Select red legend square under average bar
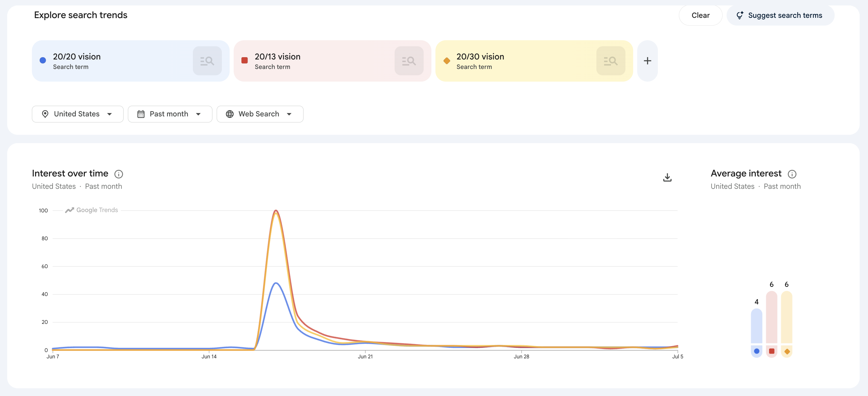This screenshot has width=868, height=396. point(772,351)
